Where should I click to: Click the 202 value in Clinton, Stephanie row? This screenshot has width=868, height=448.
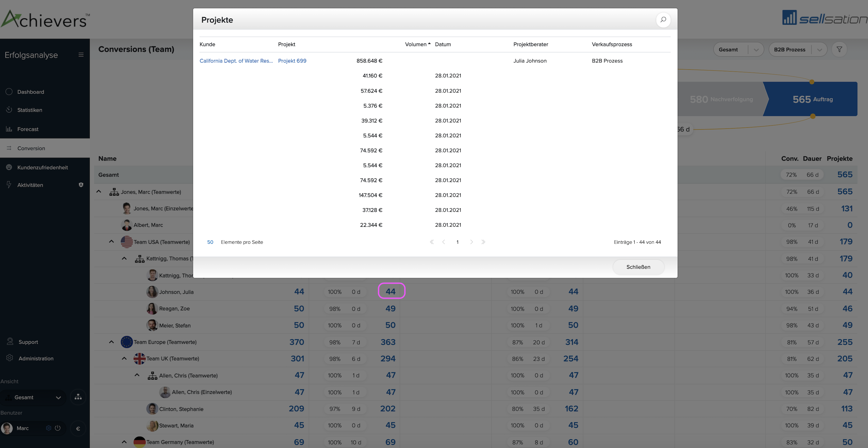click(x=387, y=408)
